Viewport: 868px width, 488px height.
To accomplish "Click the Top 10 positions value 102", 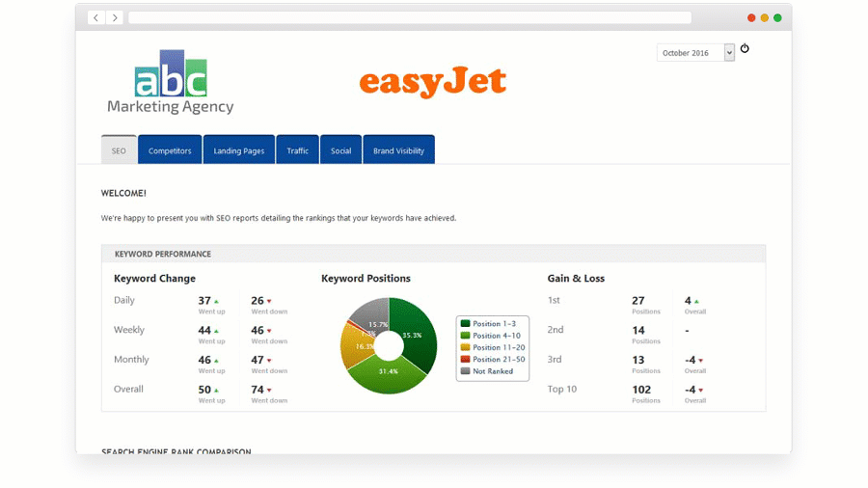I will pos(641,390).
